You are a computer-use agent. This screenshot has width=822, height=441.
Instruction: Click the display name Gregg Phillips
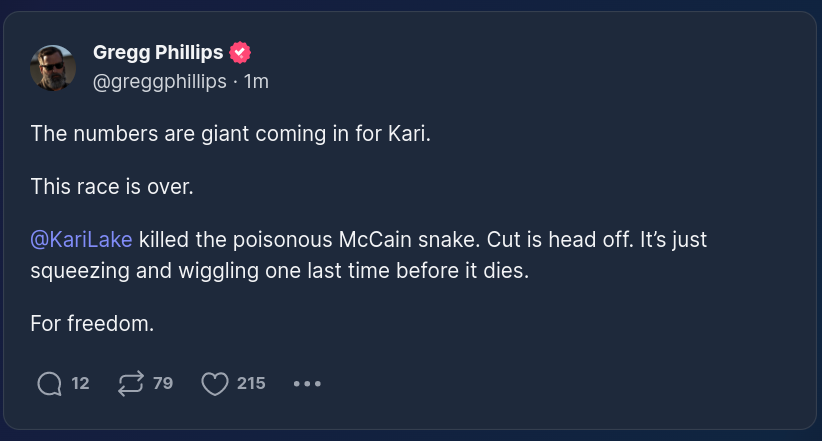click(x=158, y=53)
